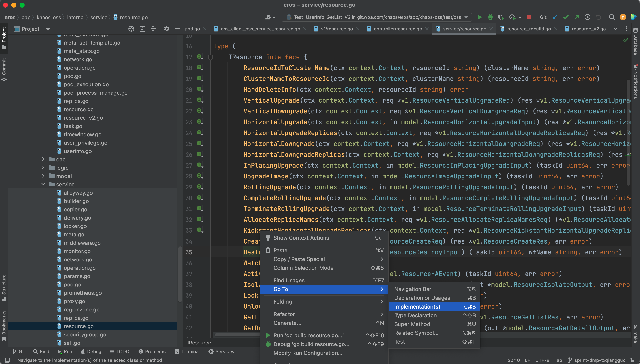
Task: Open the run configuration dropdown
Action: point(377,17)
